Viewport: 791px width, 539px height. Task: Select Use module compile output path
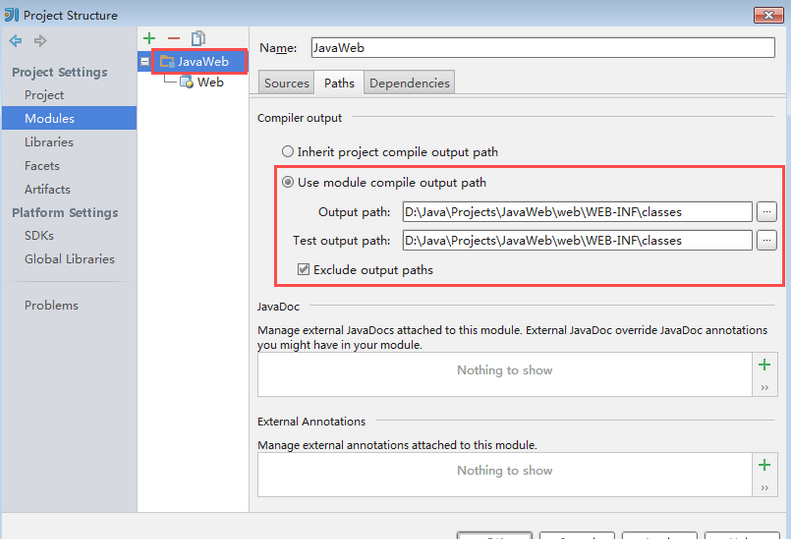pyautogui.click(x=384, y=182)
